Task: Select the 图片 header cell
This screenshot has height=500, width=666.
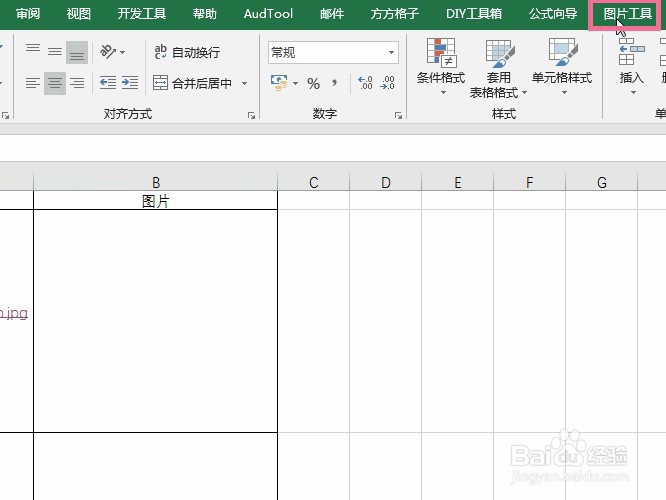Action: point(155,201)
